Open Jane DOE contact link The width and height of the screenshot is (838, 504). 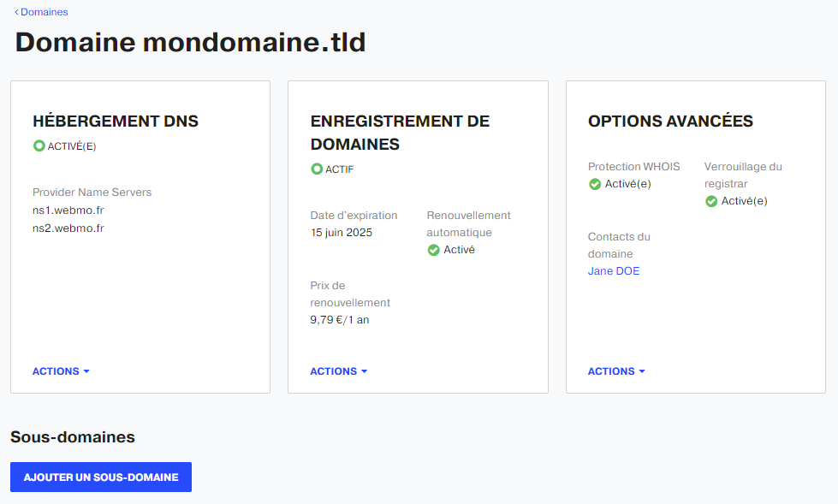pos(614,271)
